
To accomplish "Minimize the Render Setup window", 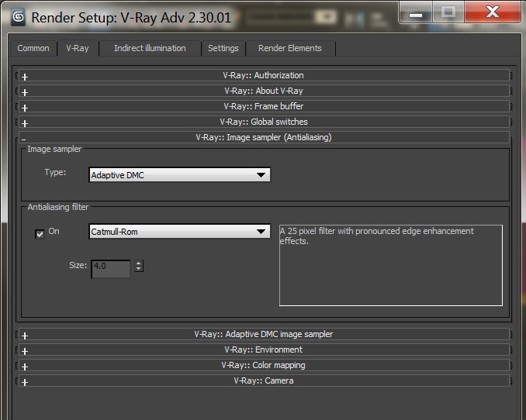I will tap(416, 12).
